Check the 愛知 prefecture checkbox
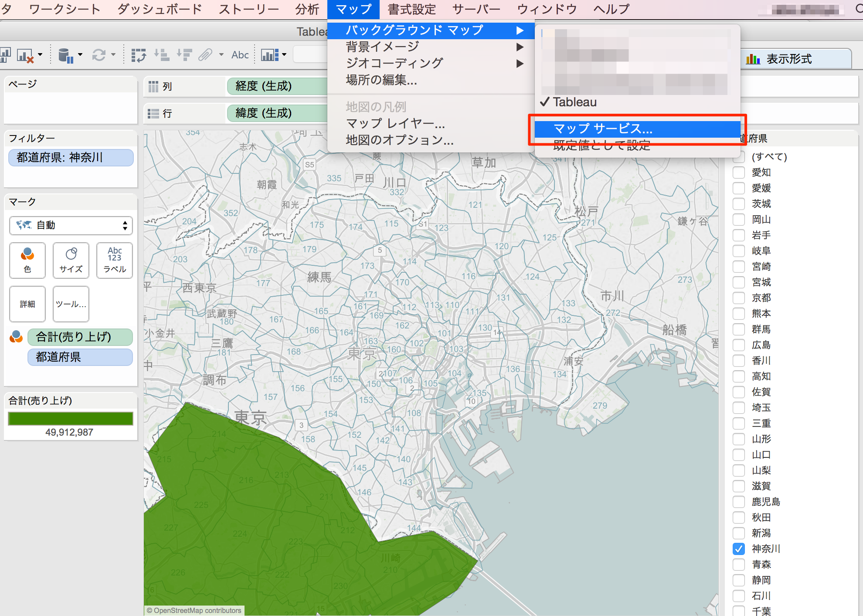Image resolution: width=863 pixels, height=616 pixels. [738, 173]
